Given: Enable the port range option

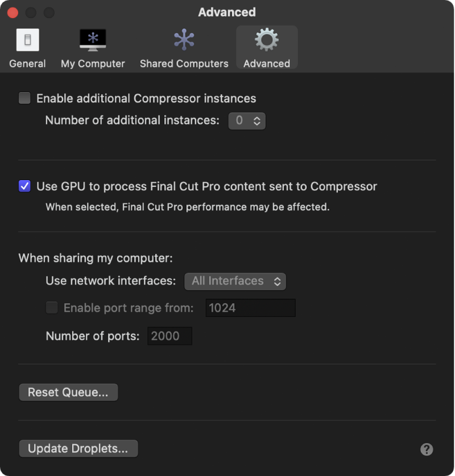Looking at the screenshot, I should (52, 307).
